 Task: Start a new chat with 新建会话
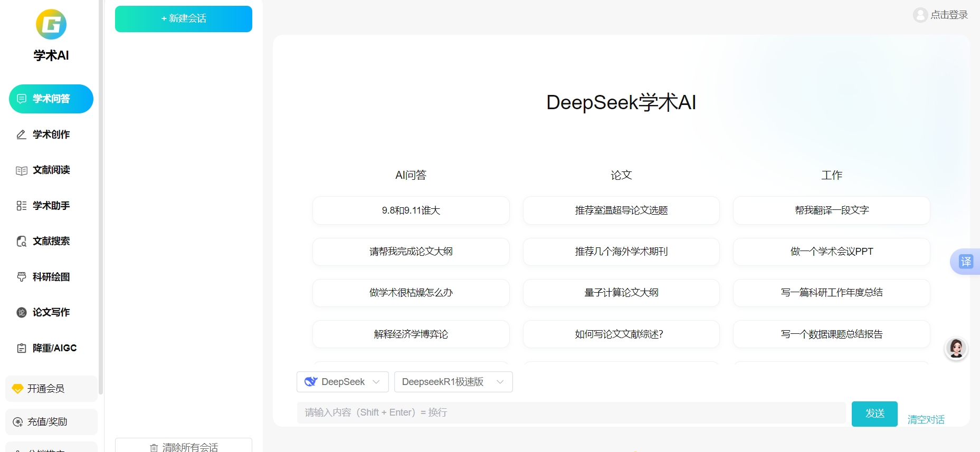184,19
